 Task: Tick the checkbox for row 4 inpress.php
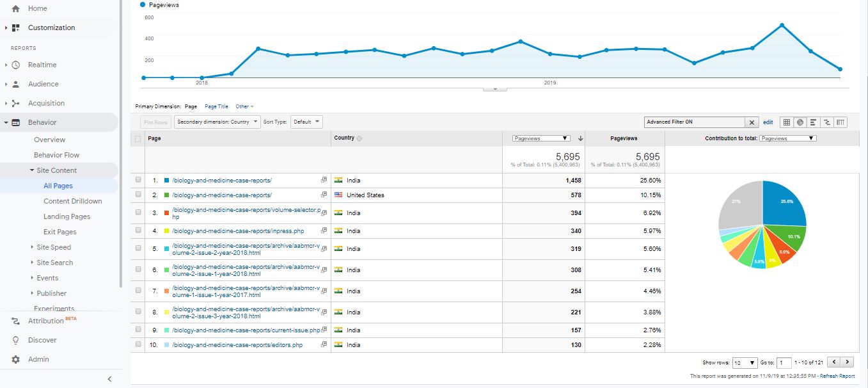click(138, 230)
